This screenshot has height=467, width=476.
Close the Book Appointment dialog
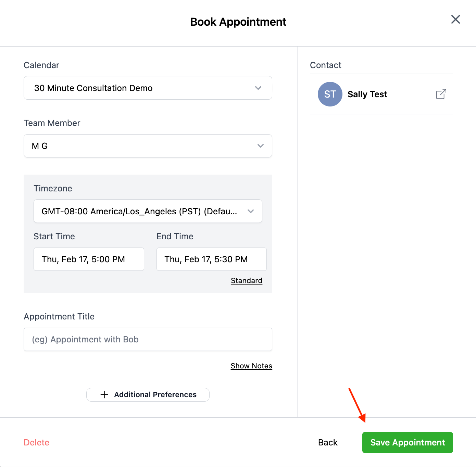pos(455,20)
